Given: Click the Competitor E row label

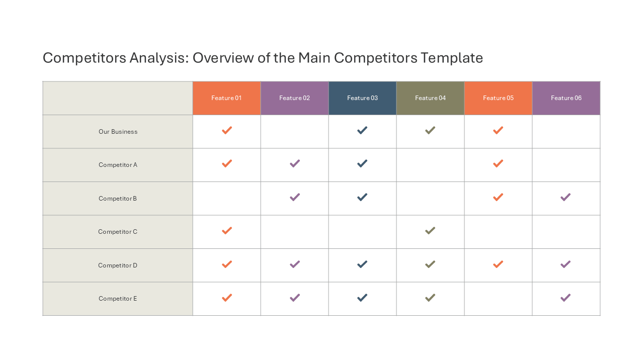Looking at the screenshot, I should (118, 299).
